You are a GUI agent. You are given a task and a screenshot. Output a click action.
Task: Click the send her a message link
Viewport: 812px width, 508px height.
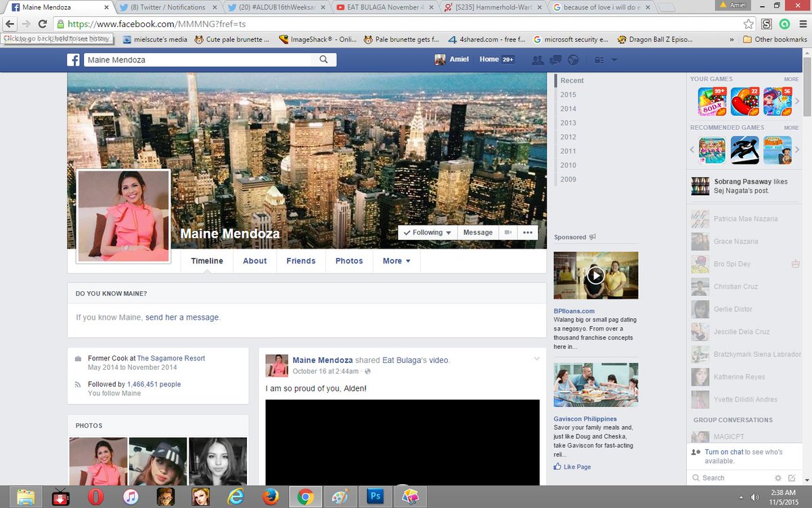182,317
